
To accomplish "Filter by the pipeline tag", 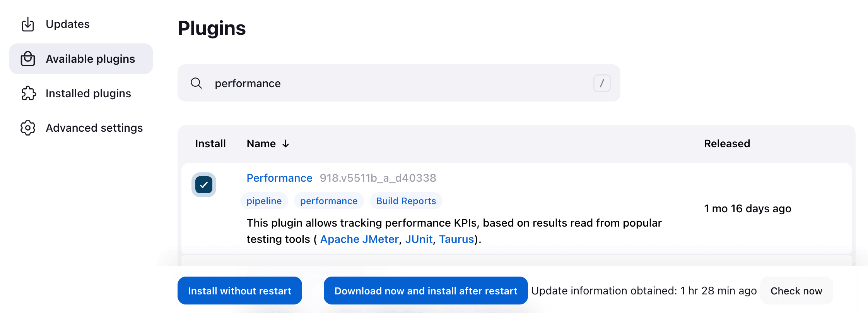I will point(264,201).
